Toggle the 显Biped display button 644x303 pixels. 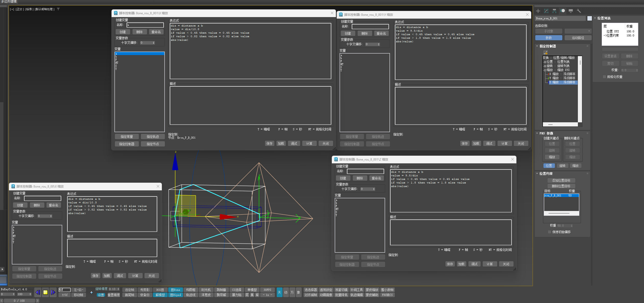click(x=175, y=295)
